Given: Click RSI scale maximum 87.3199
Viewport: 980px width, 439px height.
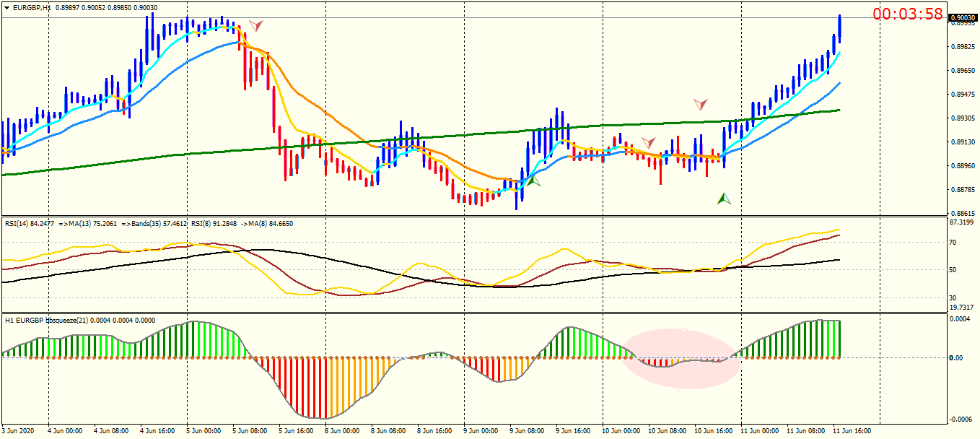Looking at the screenshot, I should pos(963,222).
